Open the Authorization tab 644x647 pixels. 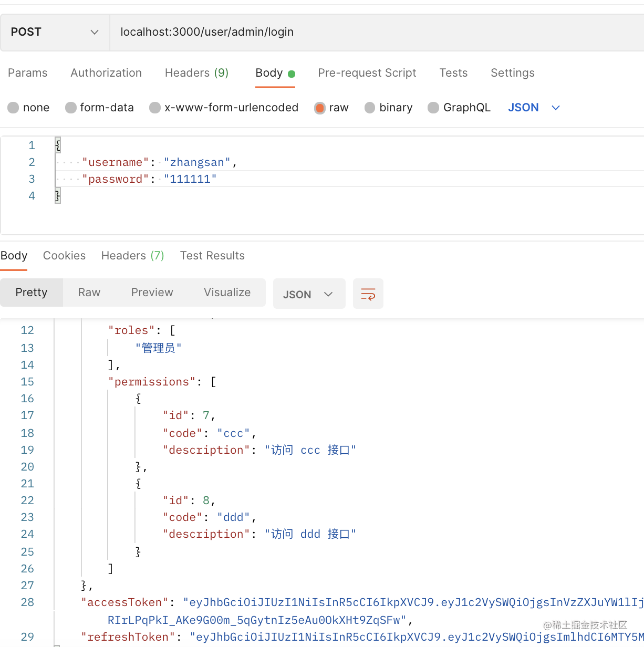[x=106, y=73]
